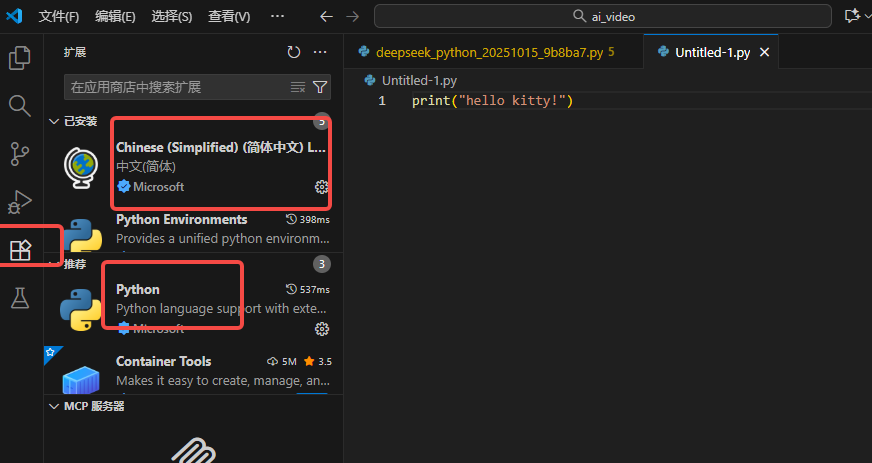Click line number 1 in gutter
872x463 pixels.
coord(382,101)
